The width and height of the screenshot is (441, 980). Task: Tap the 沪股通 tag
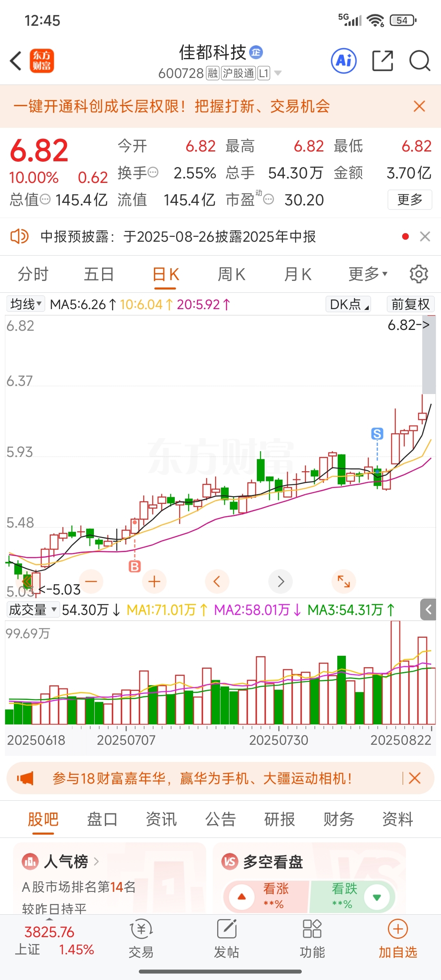238,73
